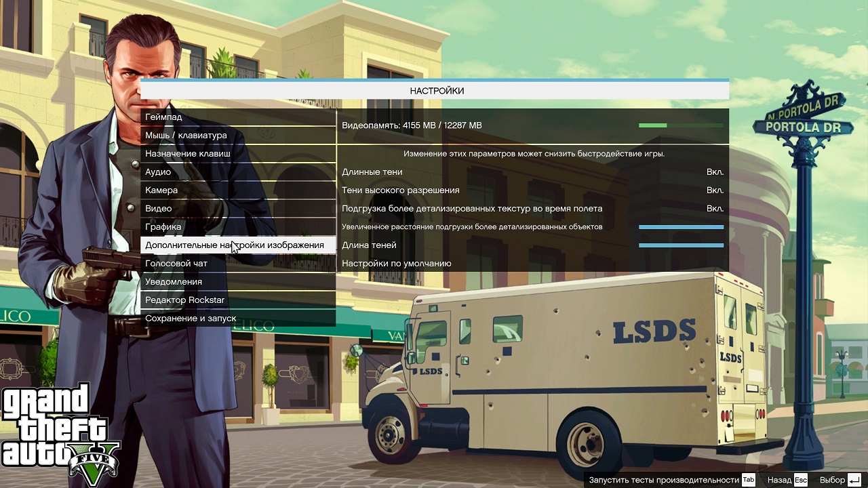This screenshot has width=868, height=488.
Task: Click the Esc key icon for back
Action: pos(801,480)
